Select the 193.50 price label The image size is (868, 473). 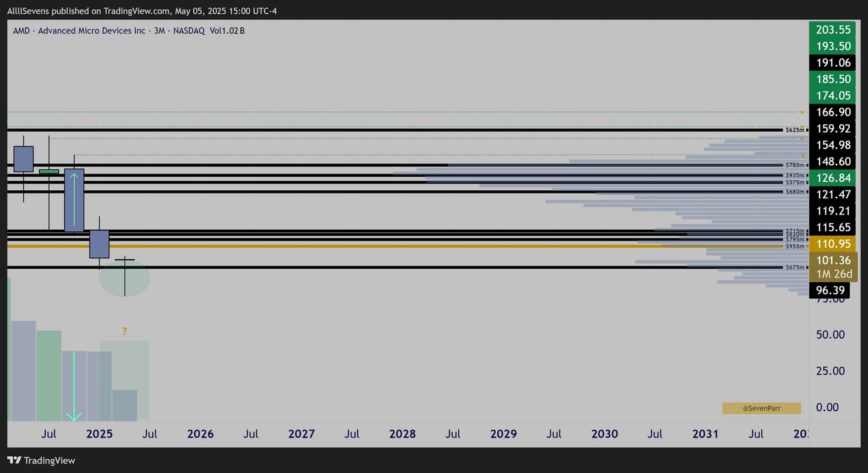tap(833, 46)
